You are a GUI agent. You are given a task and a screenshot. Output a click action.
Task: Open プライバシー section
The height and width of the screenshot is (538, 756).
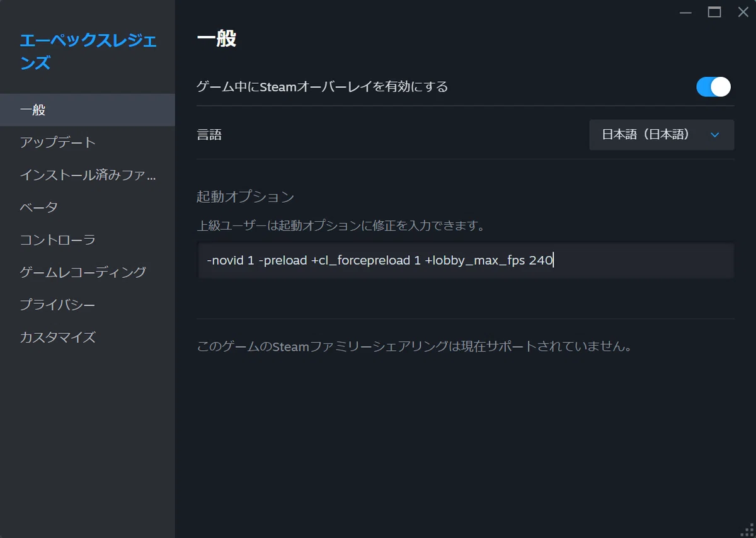pyautogui.click(x=88, y=305)
